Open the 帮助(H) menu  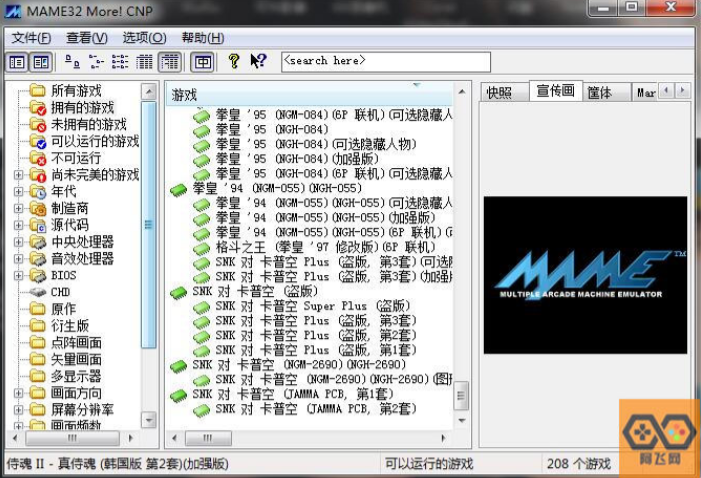point(203,38)
